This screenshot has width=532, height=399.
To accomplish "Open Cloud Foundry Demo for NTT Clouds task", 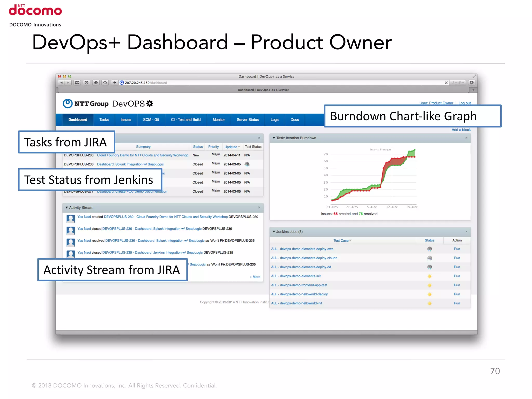I will click(x=143, y=155).
